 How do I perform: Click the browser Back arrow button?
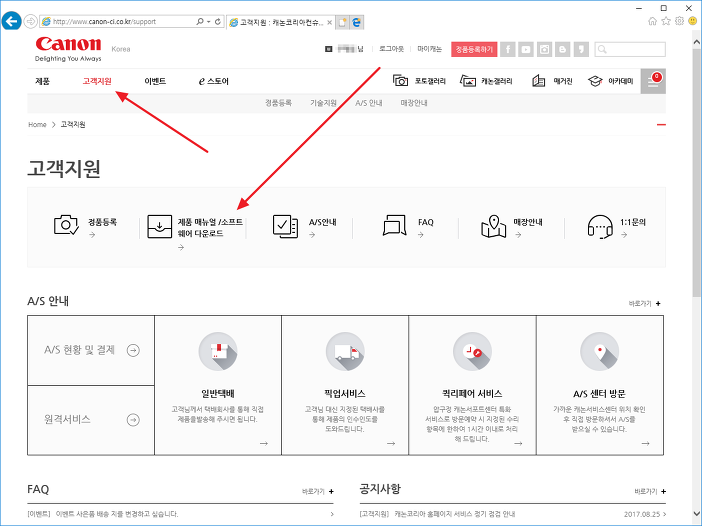coord(11,21)
